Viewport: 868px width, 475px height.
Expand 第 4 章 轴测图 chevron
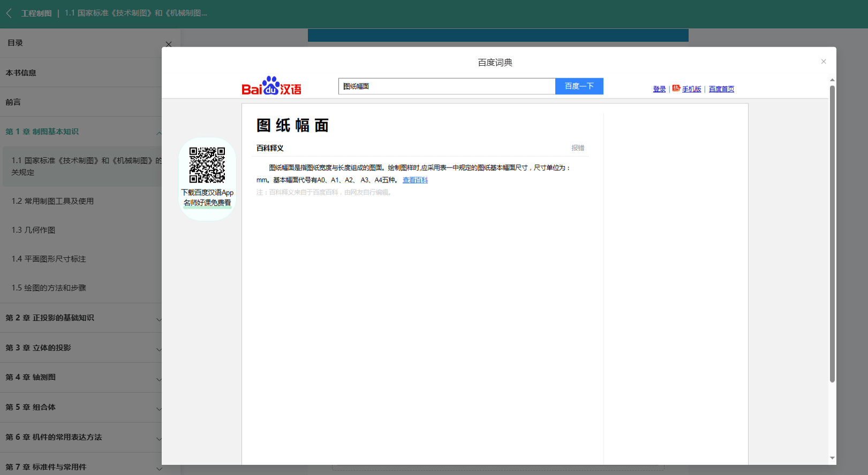(x=159, y=379)
